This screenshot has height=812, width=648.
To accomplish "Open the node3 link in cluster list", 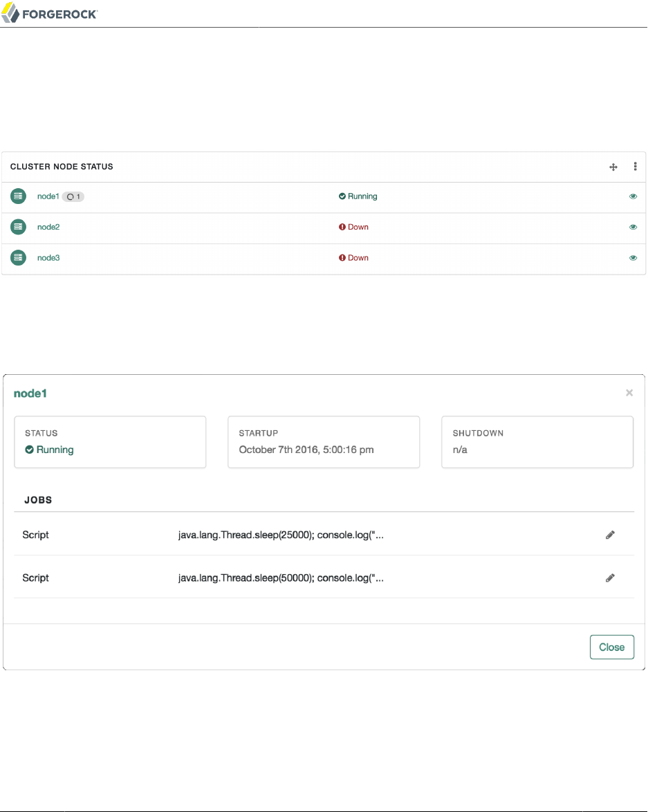I will pyautogui.click(x=48, y=257).
